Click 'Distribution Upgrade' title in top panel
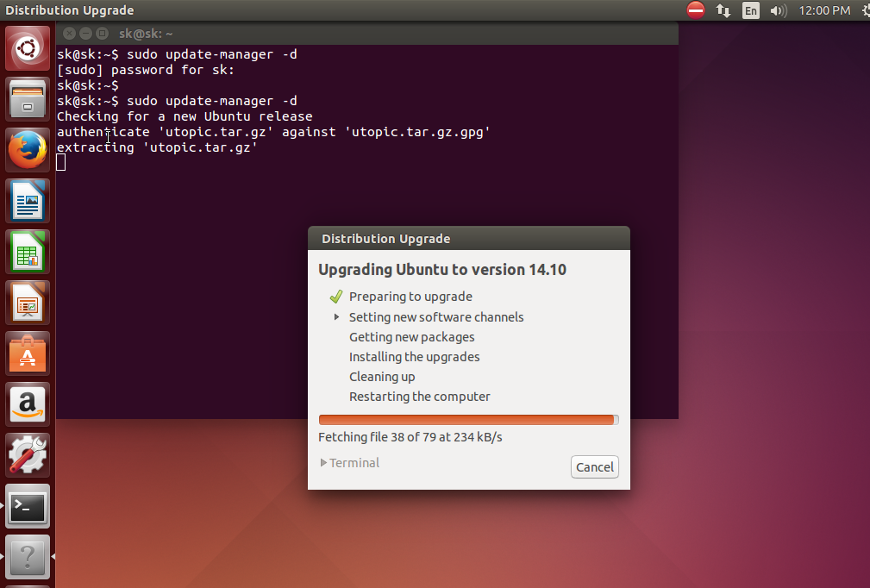Screen dimensions: 870x588 point(69,10)
